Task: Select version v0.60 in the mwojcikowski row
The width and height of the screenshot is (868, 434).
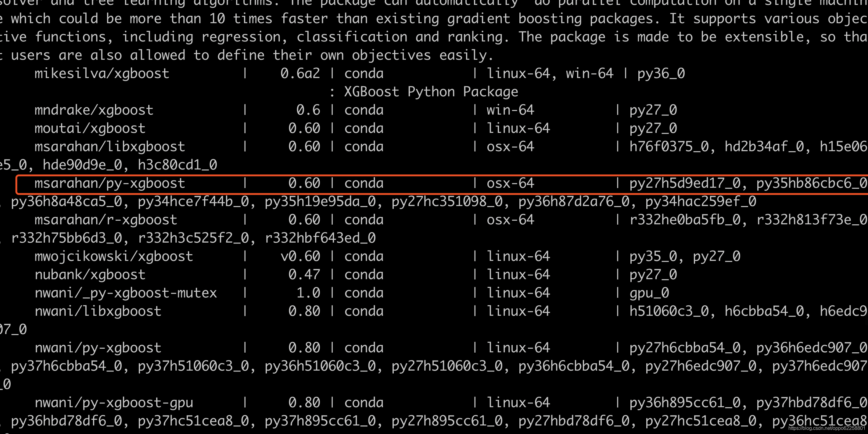Action: [300, 256]
